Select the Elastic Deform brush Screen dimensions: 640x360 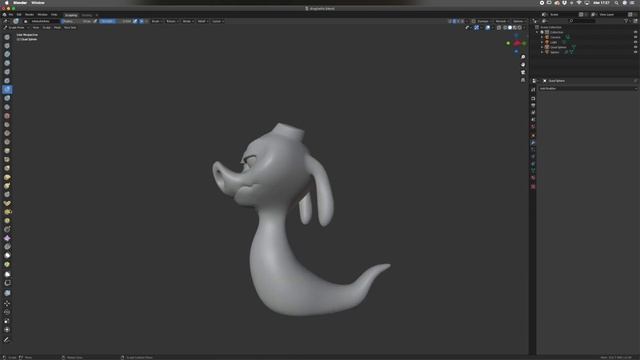pos(7,177)
